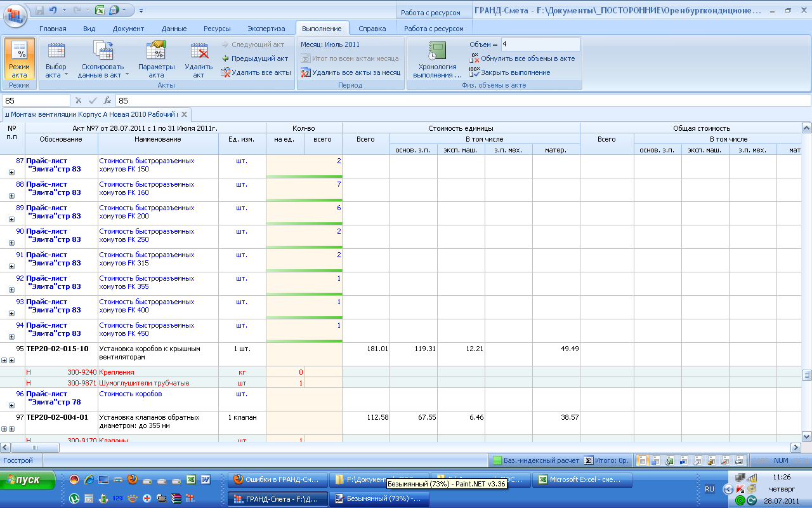Open the Скопировать данные в акт dropdown
Screen dimensions: 812x508
click(x=103, y=70)
